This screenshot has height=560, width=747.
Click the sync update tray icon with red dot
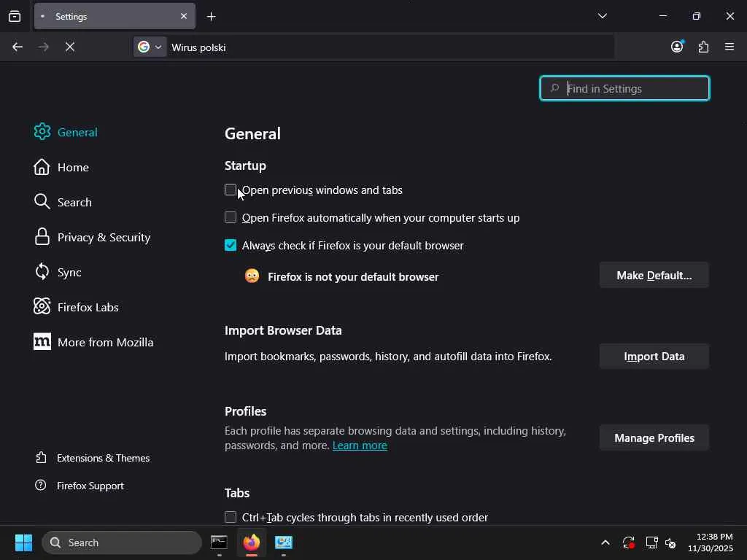pyautogui.click(x=628, y=542)
